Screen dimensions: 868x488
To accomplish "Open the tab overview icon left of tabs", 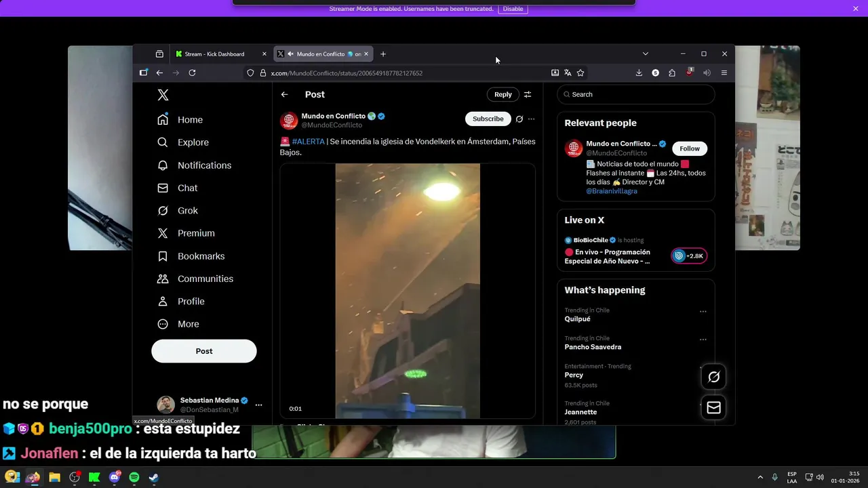I will click(159, 54).
